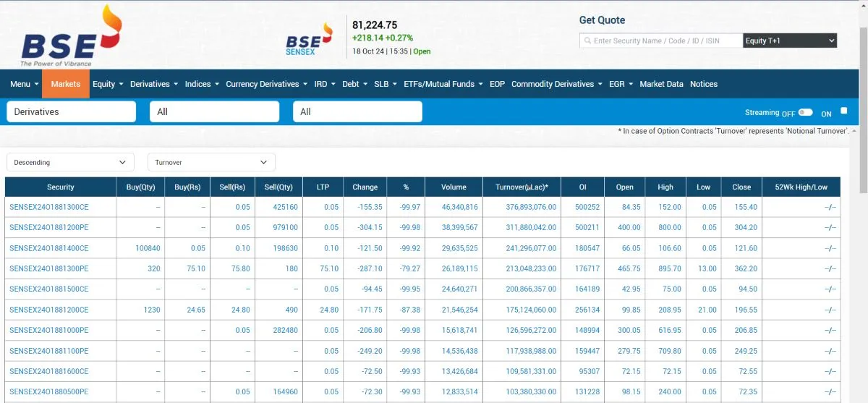Click the Enter Security Name search field

tap(661, 41)
